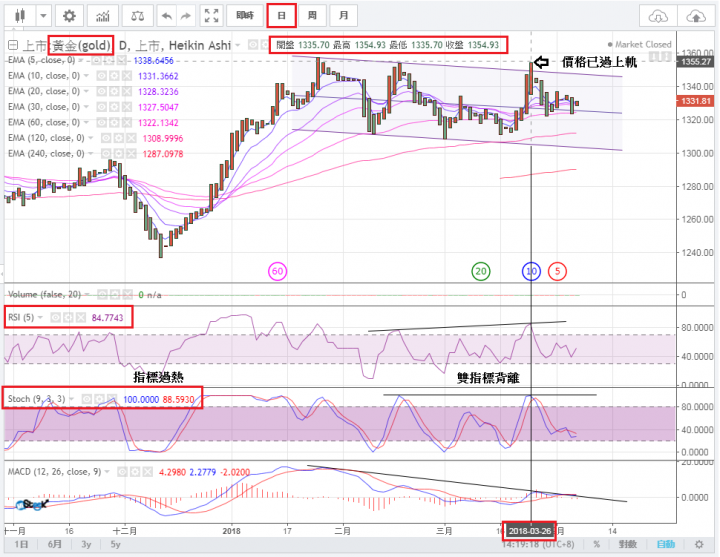The width and height of the screenshot is (720, 557).
Task: Expand the EMA (5, close, 0) legend arrow
Action: [x=81, y=61]
